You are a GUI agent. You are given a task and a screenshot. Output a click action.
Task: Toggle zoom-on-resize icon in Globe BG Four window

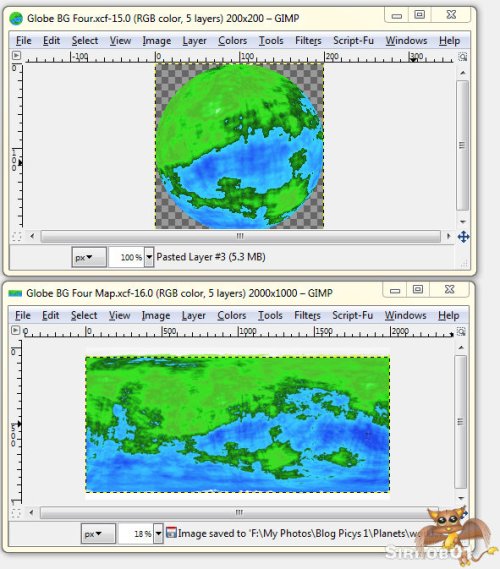463,56
